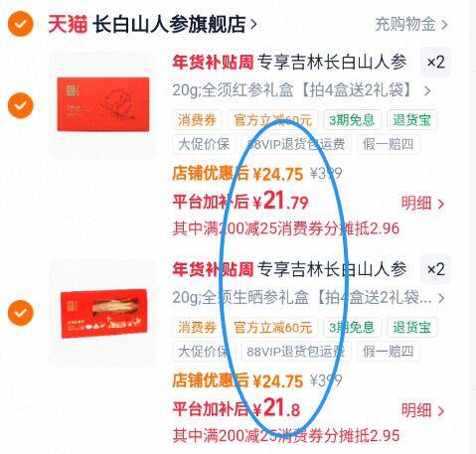Open 明细 for the ¥21.8 item

[x=422, y=410]
